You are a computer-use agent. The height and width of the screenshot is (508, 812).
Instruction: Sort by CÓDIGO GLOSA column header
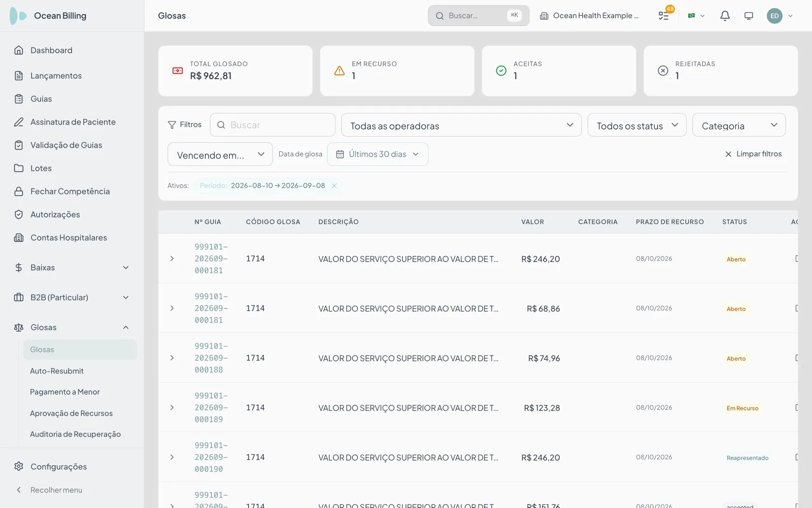tap(273, 222)
